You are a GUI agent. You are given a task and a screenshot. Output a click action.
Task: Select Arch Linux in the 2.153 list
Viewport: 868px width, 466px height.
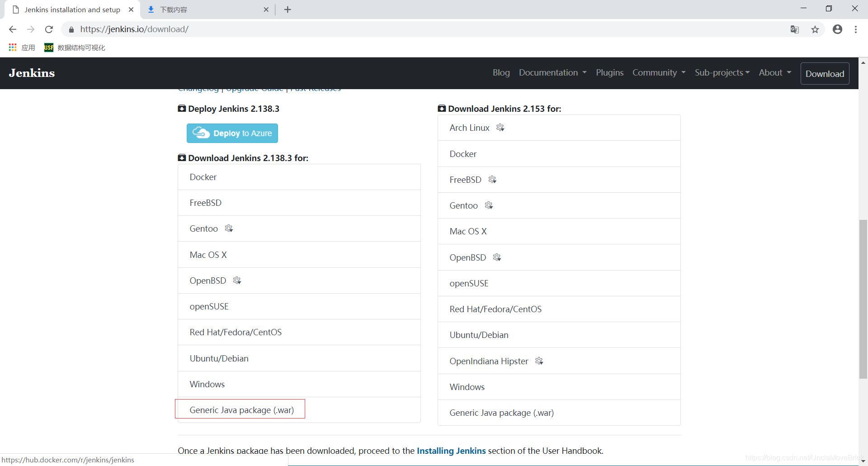(559, 128)
